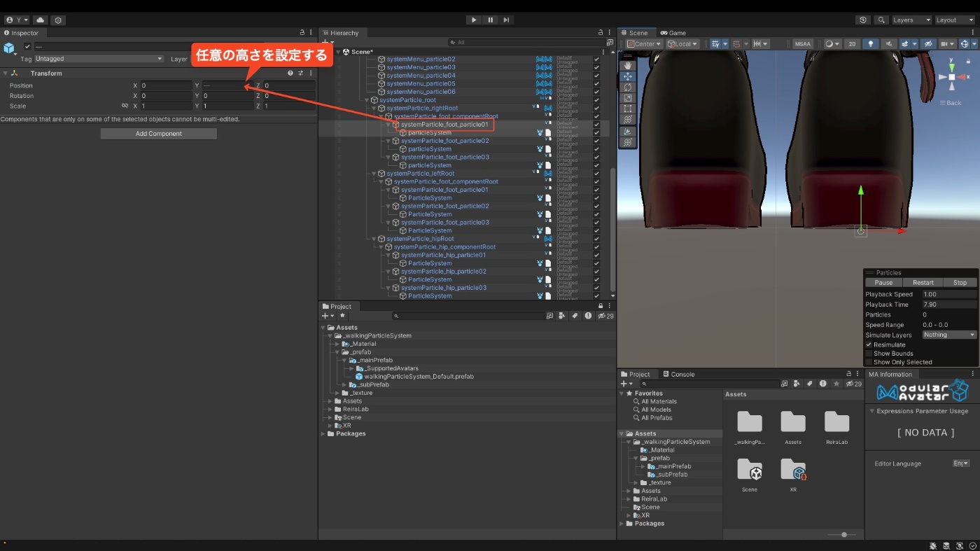This screenshot has width=980, height=551.
Task: Click the Play button in top toolbar
Action: (x=474, y=20)
